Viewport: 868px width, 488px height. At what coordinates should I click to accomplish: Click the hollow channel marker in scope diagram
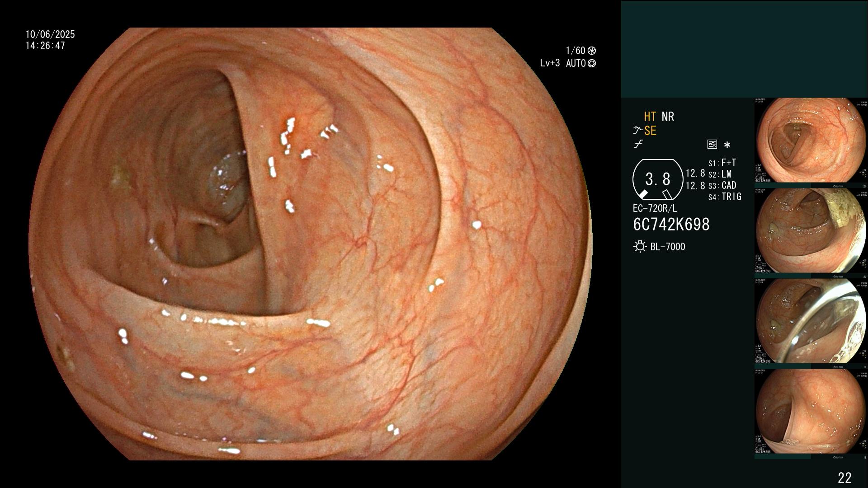pos(667,194)
